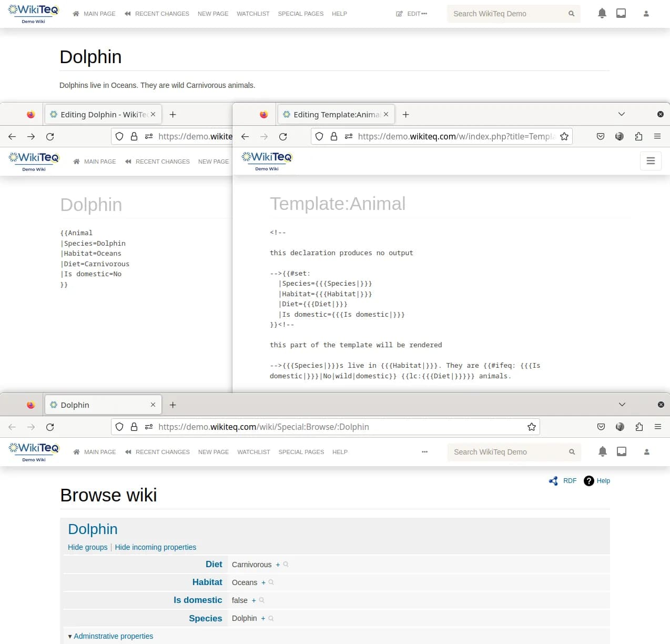Click the back arrow in Template:Animal window
The image size is (670, 644).
tap(245, 136)
